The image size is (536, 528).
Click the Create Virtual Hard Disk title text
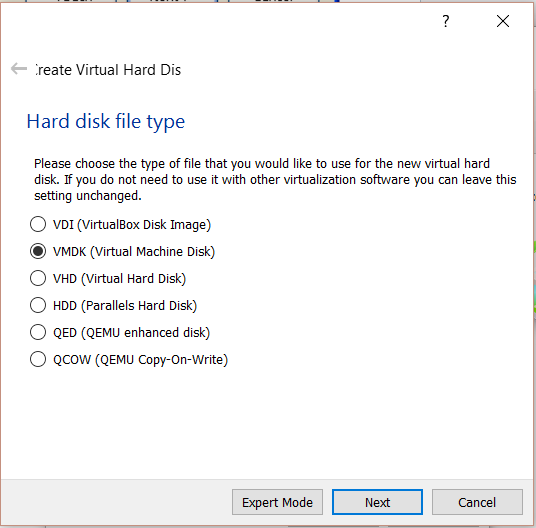click(108, 70)
